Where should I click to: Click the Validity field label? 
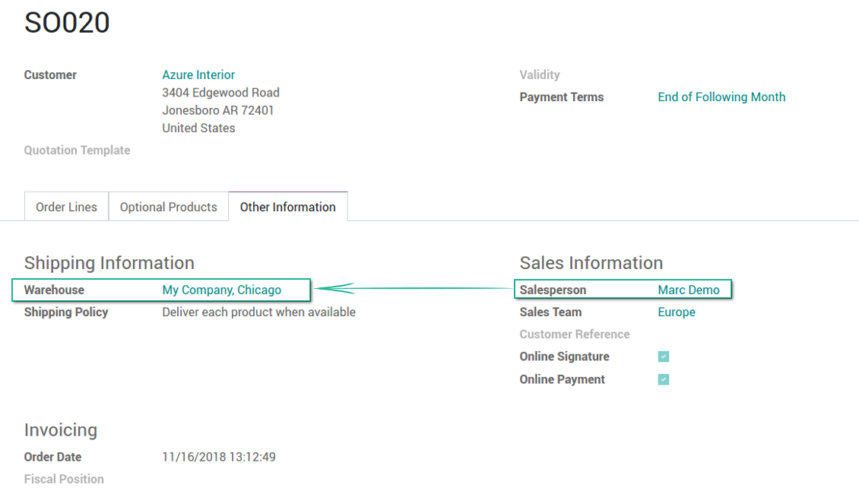tap(540, 75)
